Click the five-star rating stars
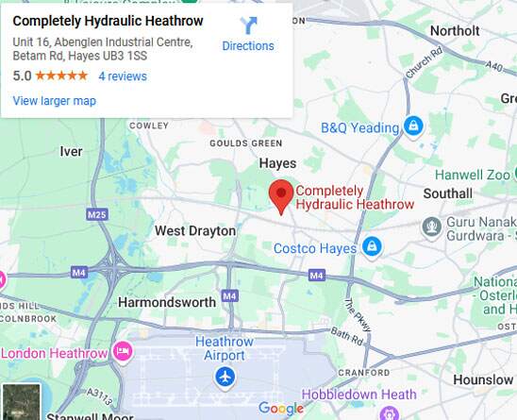 [61, 76]
